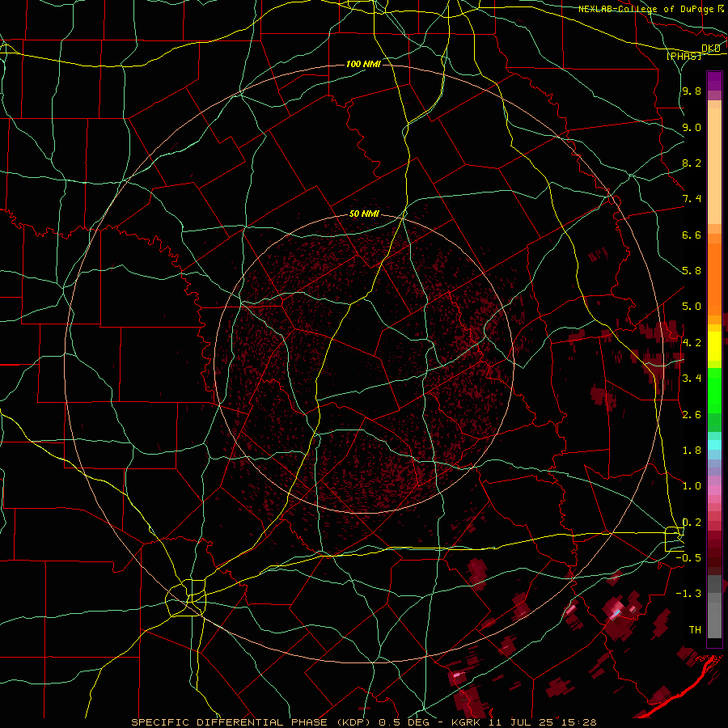728x728 pixels.
Task: Click the bright green segment of the color bar
Action: tap(714, 390)
